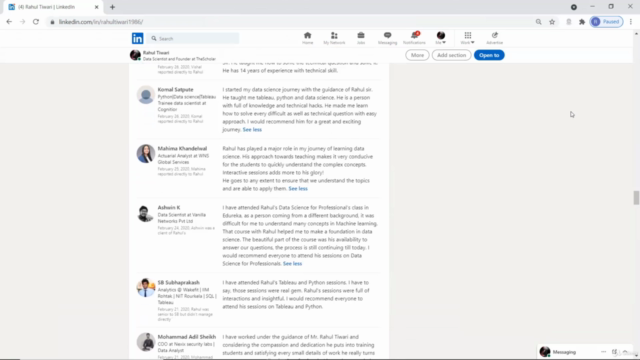
Task: Close the Rahul Tiwari LinkedIn tab
Action: click(97, 7)
